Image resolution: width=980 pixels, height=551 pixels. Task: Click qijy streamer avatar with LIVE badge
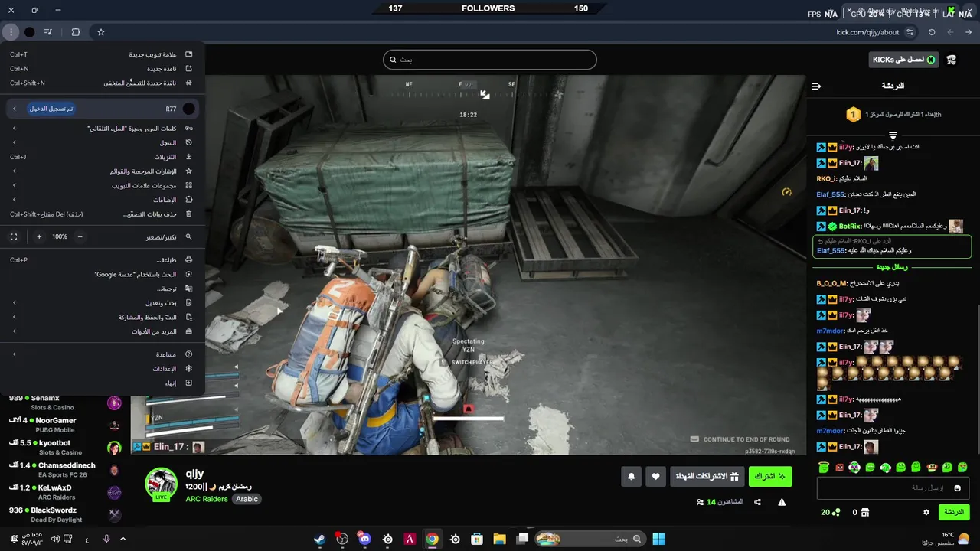tap(162, 484)
